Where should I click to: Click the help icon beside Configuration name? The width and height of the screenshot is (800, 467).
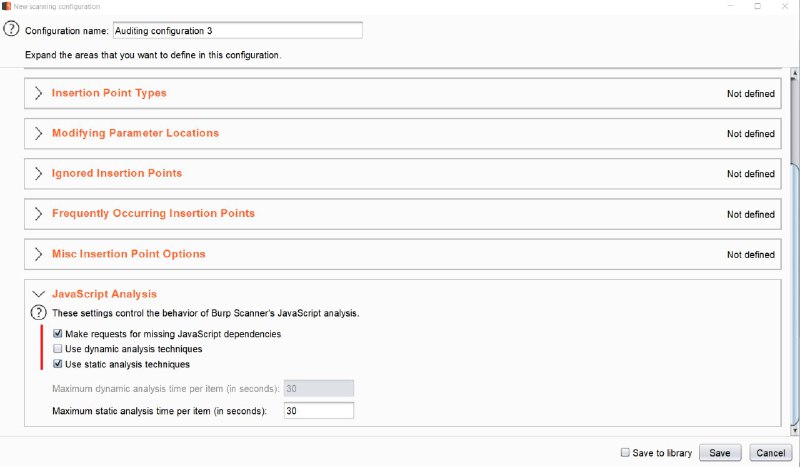11,29
